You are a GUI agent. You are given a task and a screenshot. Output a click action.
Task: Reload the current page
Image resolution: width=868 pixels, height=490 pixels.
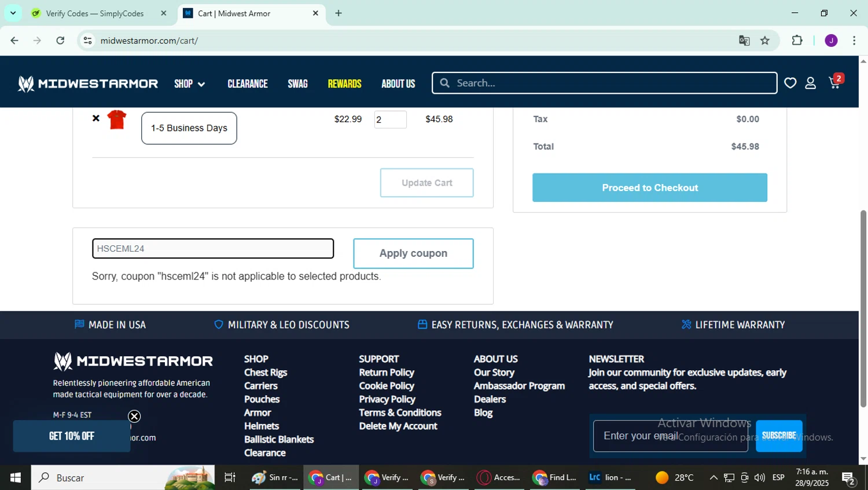coord(60,40)
